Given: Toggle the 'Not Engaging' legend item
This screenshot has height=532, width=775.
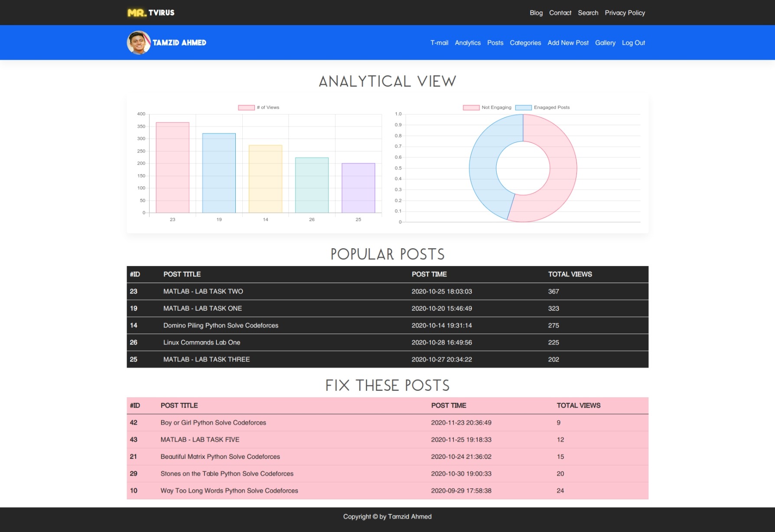Looking at the screenshot, I should (x=487, y=107).
